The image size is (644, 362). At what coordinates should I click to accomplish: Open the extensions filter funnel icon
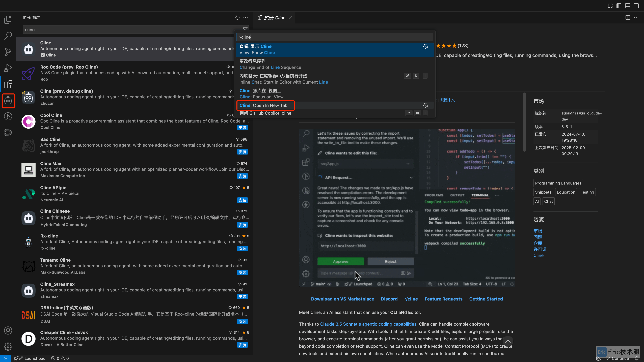(x=245, y=29)
